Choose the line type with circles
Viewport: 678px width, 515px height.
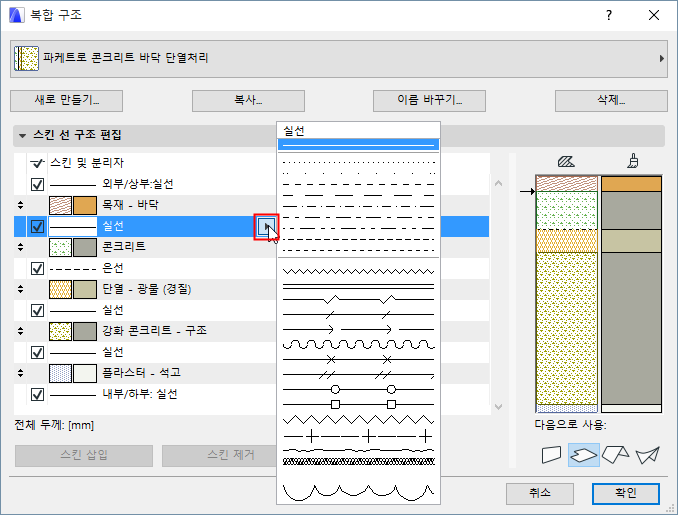pos(358,390)
